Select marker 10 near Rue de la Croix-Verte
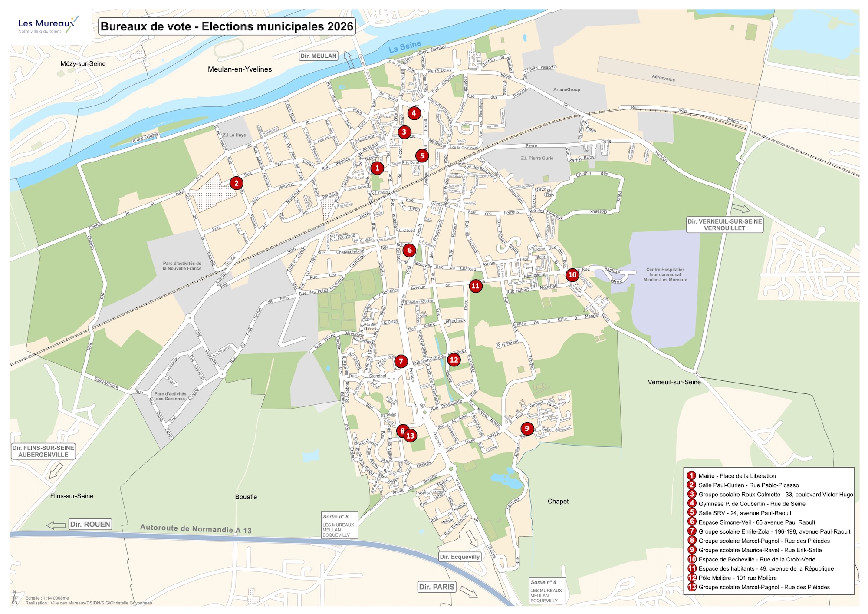The image size is (868, 614). [x=572, y=274]
